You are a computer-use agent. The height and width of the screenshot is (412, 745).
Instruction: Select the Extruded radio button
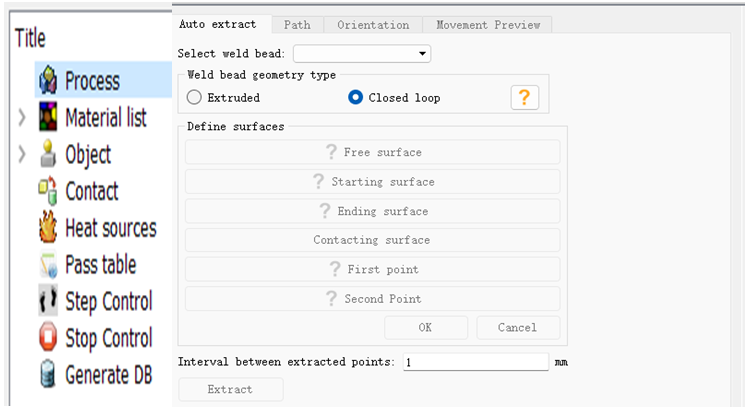tap(195, 98)
